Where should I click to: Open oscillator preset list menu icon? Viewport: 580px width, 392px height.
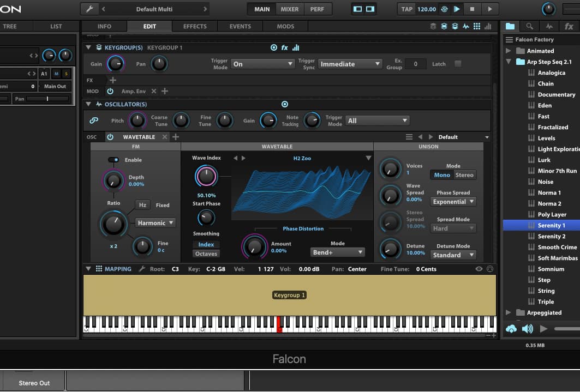pyautogui.click(x=409, y=137)
